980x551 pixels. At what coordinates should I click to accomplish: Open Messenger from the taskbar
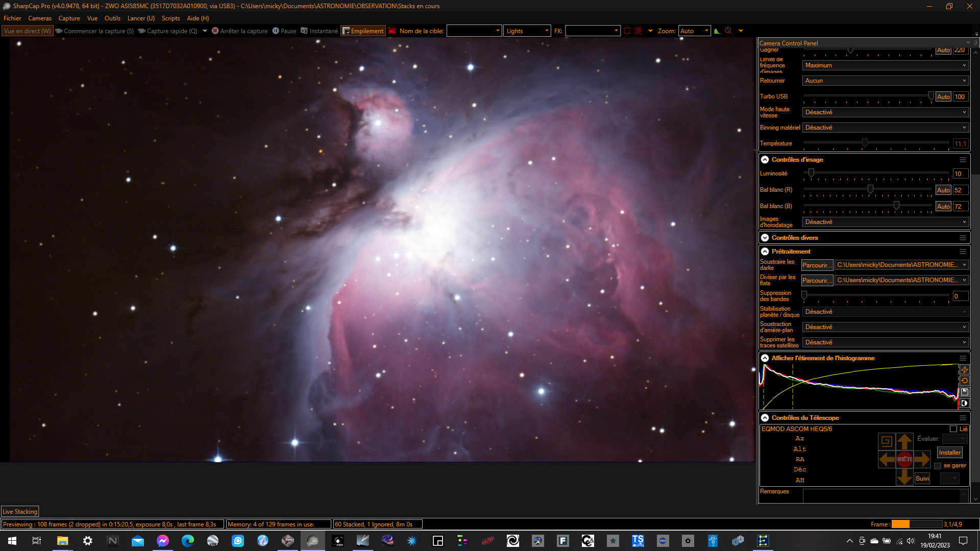point(163,541)
